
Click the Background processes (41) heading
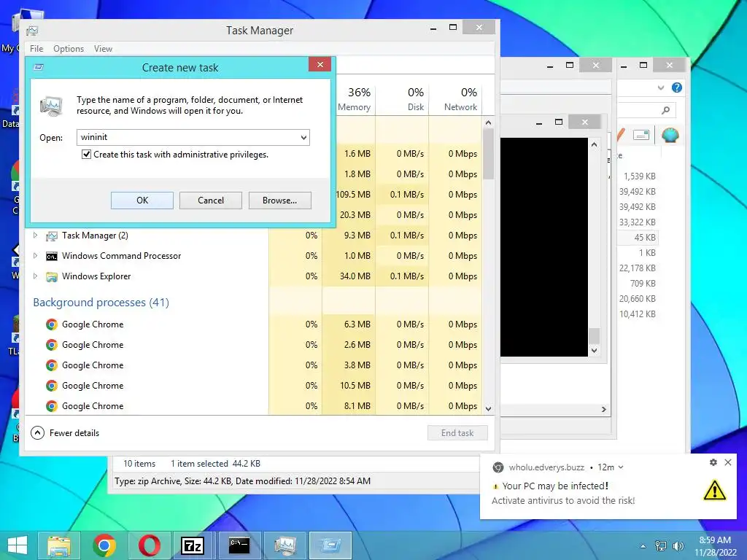(x=101, y=303)
